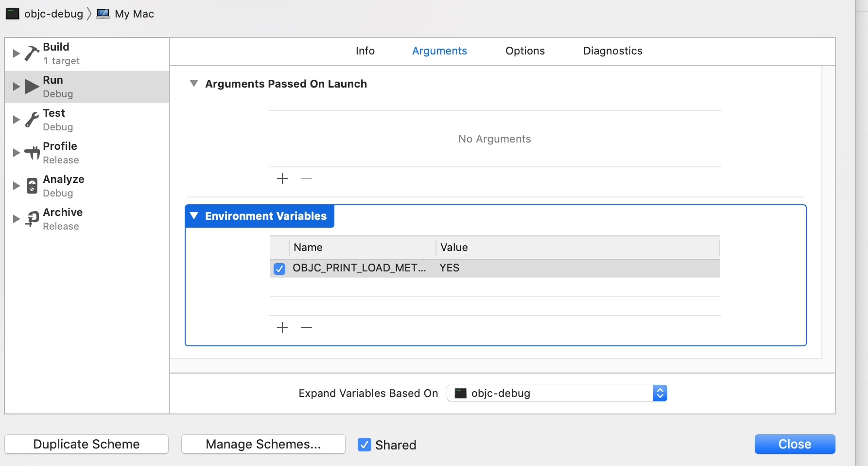Switch to the Options tab
This screenshot has width=868, height=466.
tap(525, 51)
